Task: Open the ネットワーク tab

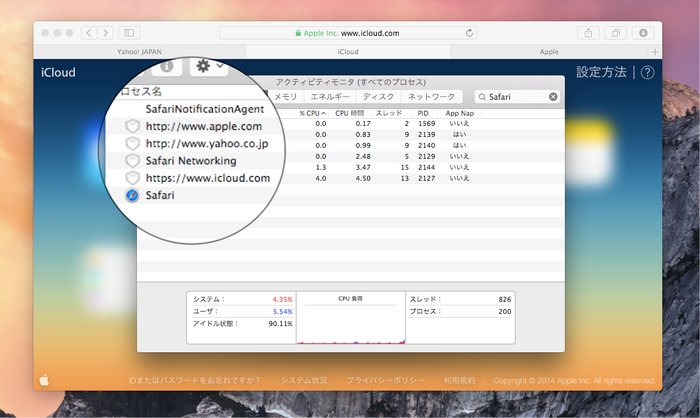Action: click(x=431, y=96)
